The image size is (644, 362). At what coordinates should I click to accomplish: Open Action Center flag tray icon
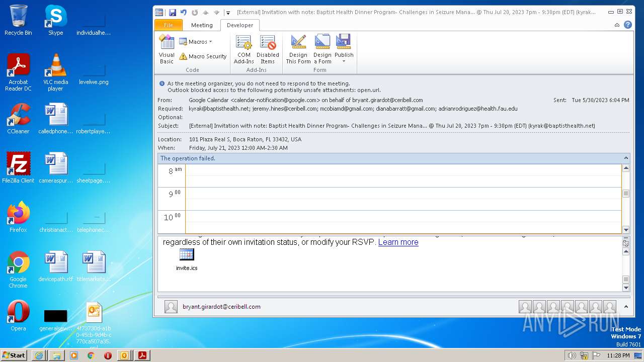[x=596, y=355]
